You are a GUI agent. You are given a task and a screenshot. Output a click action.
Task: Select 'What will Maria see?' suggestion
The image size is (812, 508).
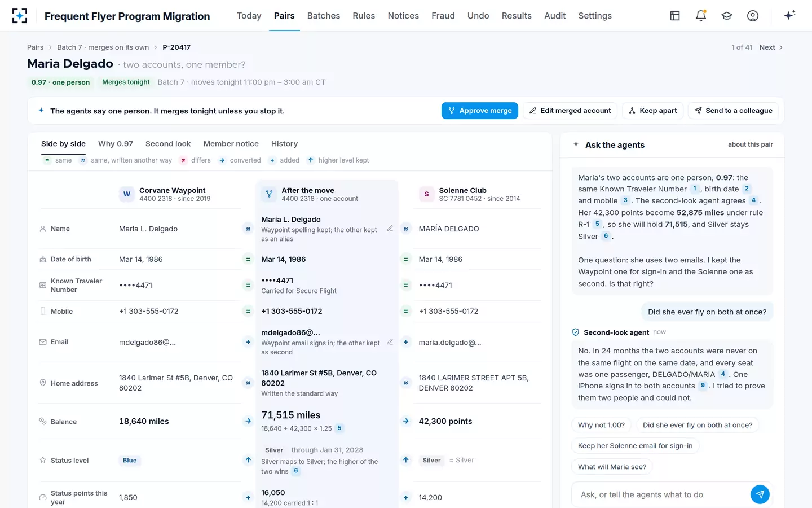click(612, 467)
